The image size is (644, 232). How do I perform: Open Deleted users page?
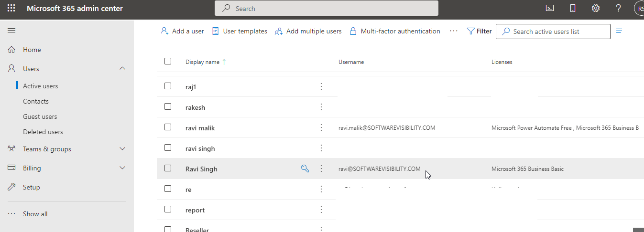(x=43, y=132)
